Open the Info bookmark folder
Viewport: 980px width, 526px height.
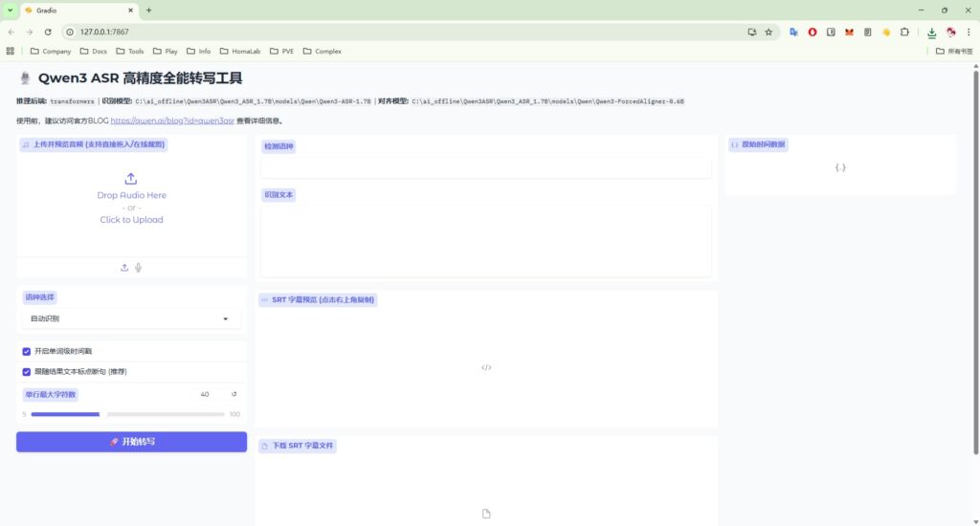click(199, 52)
